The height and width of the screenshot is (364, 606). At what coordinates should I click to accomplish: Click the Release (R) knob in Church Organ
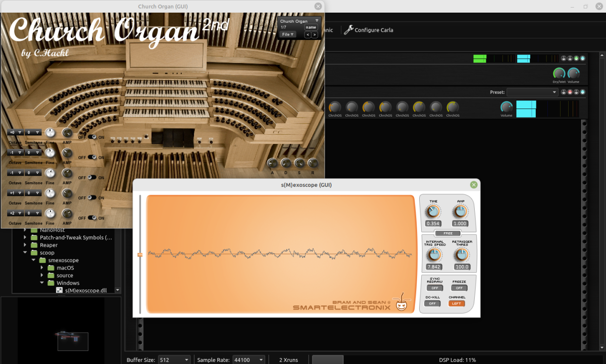[x=313, y=163]
